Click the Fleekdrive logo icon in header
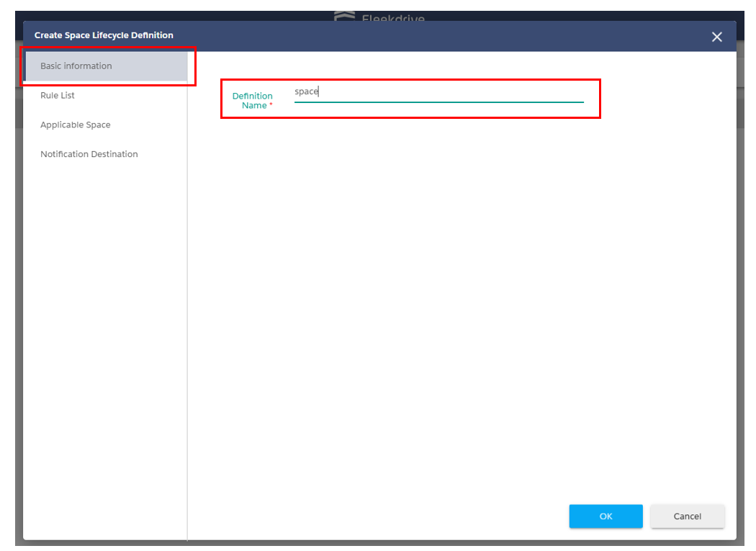Viewport: 756px width, 551px height. (x=345, y=16)
